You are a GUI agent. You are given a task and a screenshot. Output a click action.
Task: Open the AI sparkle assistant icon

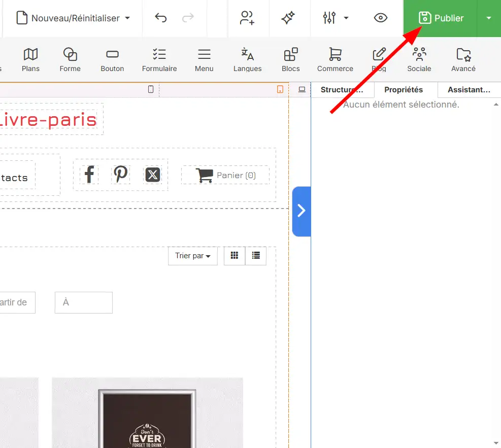point(288,18)
